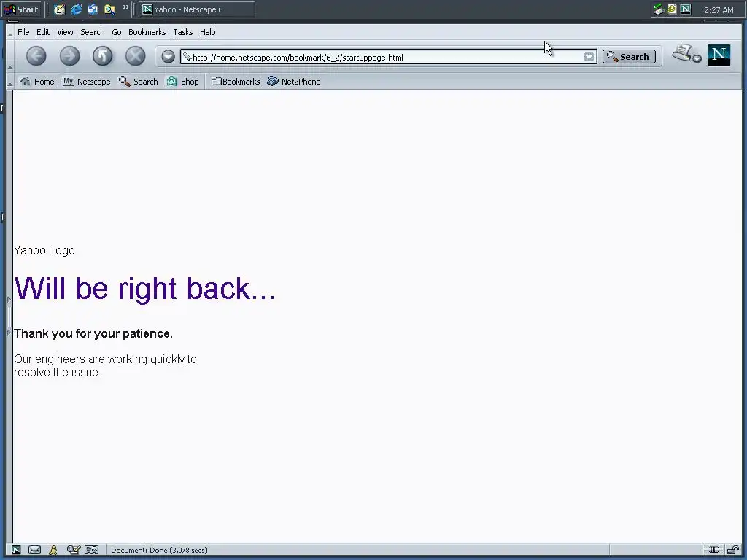Open the print options dropdown arrow

(697, 58)
